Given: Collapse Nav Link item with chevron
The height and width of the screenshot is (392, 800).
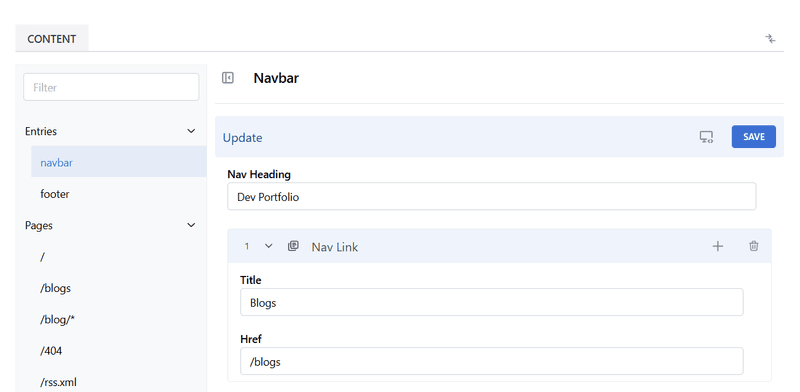Looking at the screenshot, I should click(269, 246).
